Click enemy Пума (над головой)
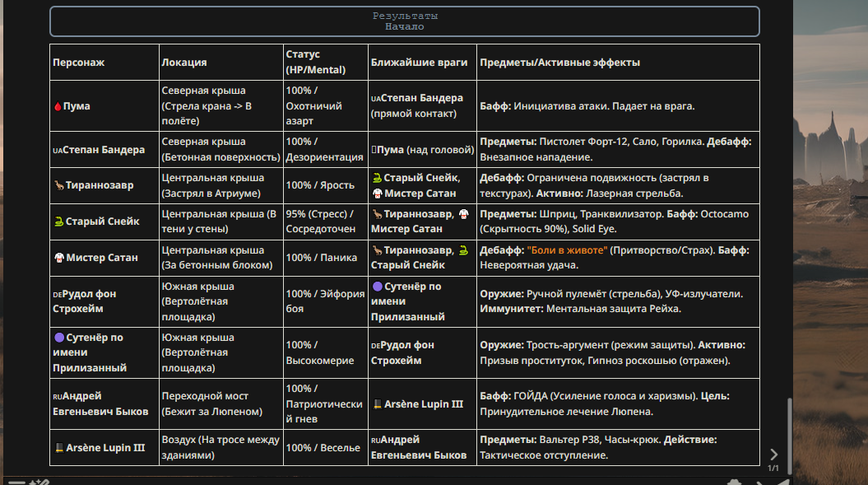This screenshot has width=868, height=485. coord(422,150)
